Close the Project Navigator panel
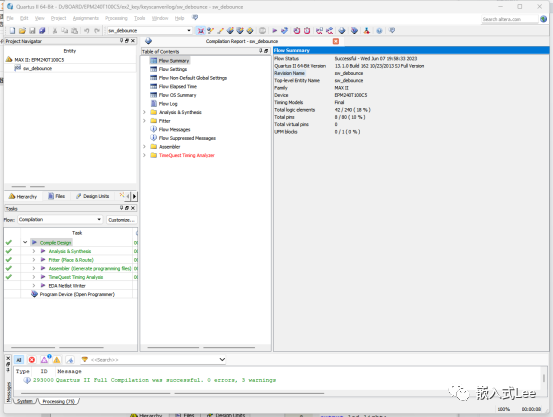The height and width of the screenshot is (417, 553). [x=133, y=41]
